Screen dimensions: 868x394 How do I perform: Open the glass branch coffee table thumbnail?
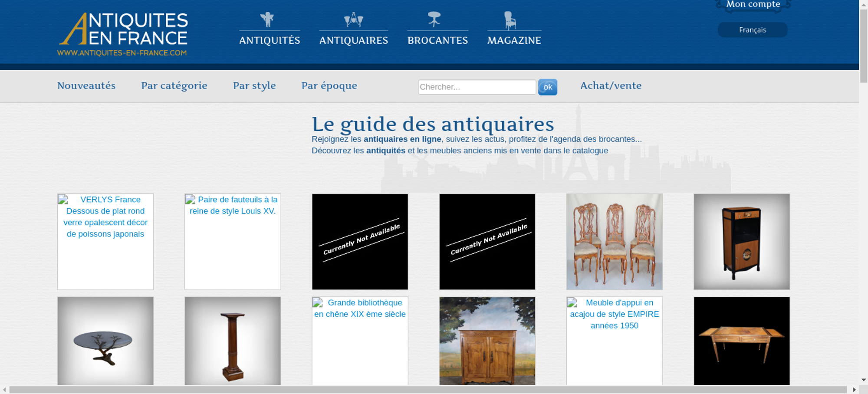tap(105, 341)
